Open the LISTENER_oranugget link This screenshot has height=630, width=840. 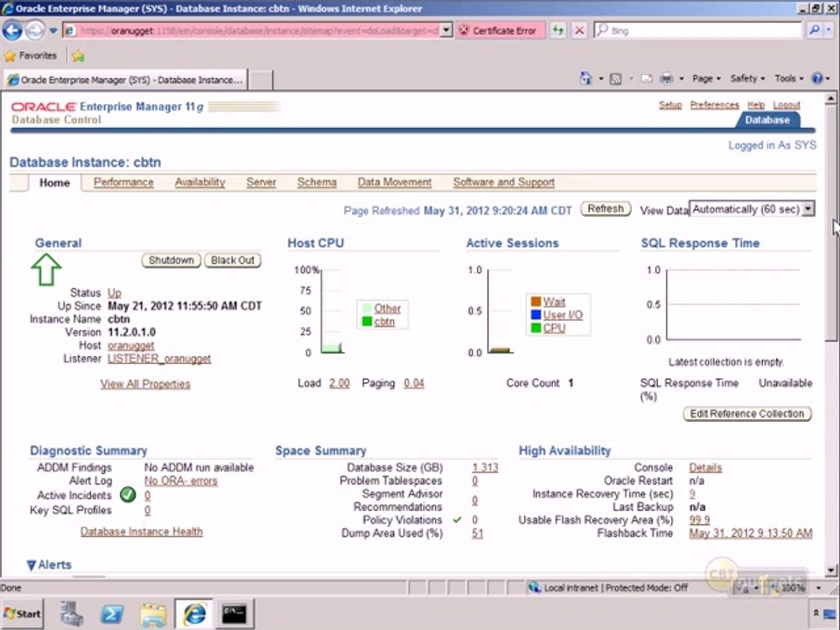pos(159,359)
